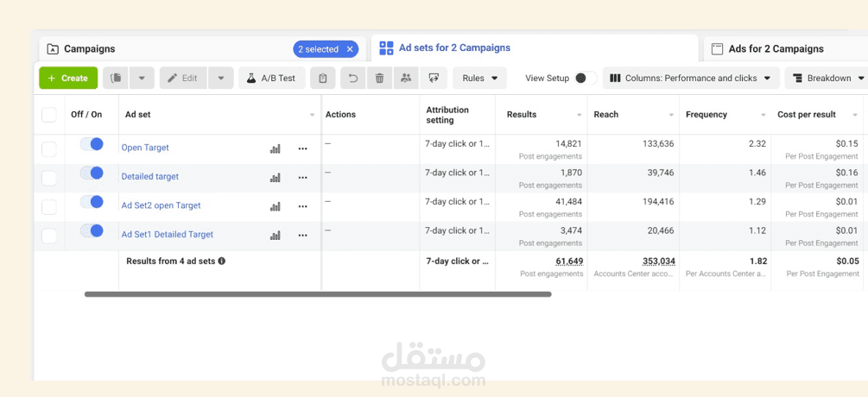The image size is (868, 397).
Task: Expand the Columns: Performance and clicks dropdown
Action: (691, 78)
